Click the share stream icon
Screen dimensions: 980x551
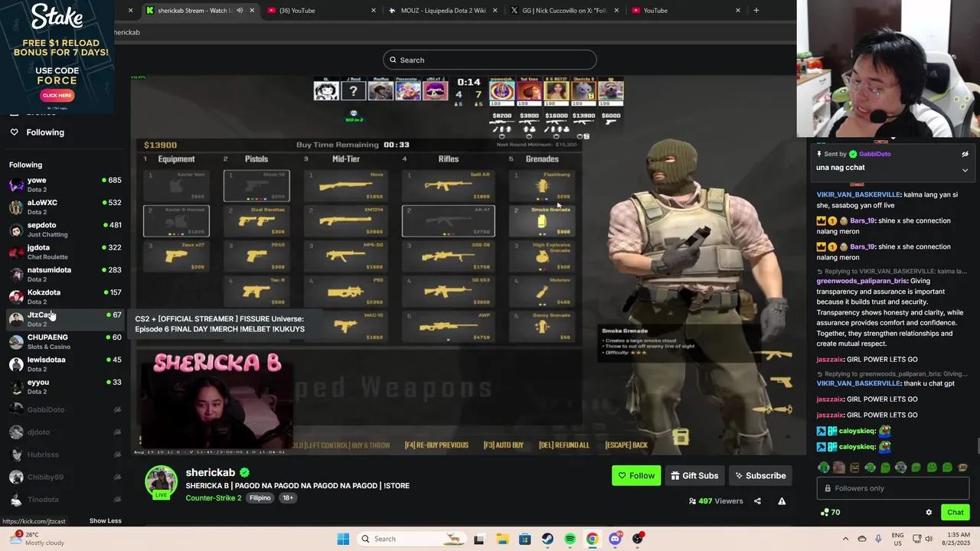757,501
